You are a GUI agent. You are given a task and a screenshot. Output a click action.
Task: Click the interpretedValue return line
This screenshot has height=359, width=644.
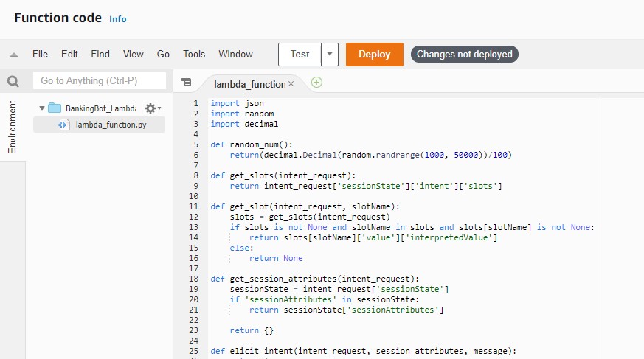click(373, 237)
